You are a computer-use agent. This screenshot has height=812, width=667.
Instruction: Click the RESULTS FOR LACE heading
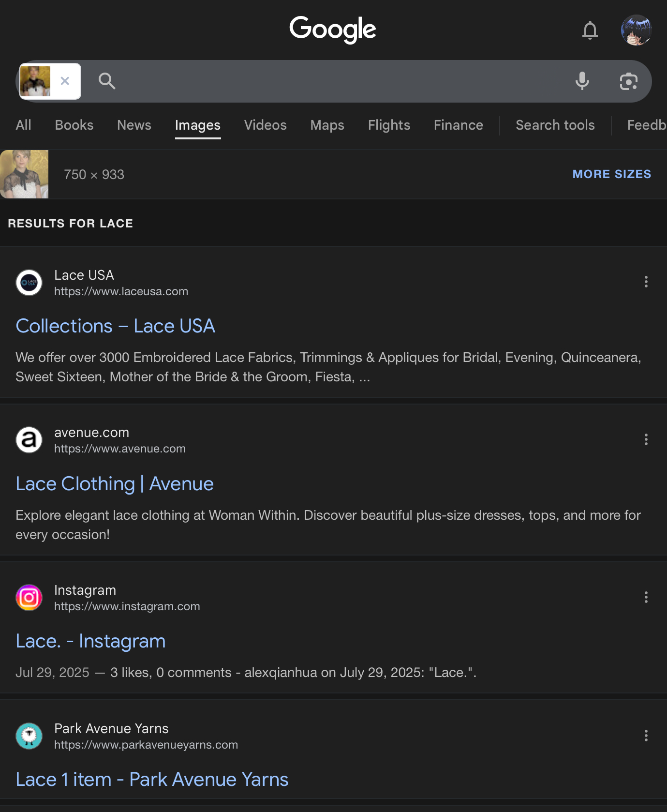(x=71, y=224)
